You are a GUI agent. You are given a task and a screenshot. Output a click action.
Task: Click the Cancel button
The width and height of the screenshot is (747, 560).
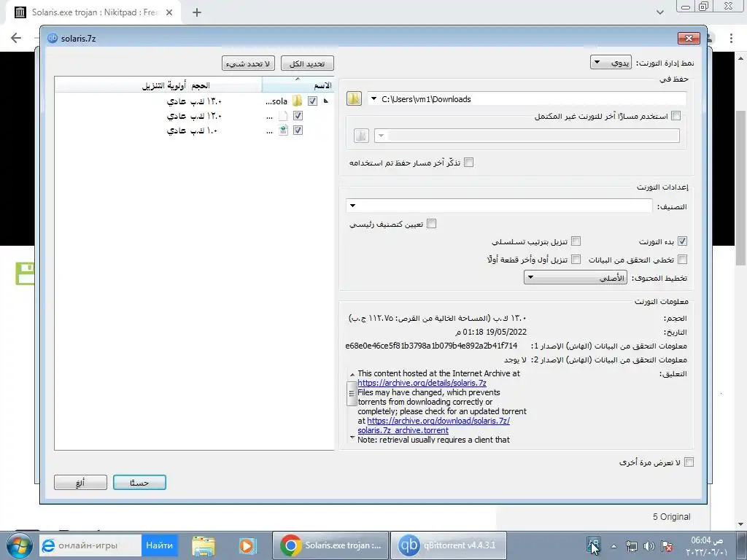(x=80, y=483)
